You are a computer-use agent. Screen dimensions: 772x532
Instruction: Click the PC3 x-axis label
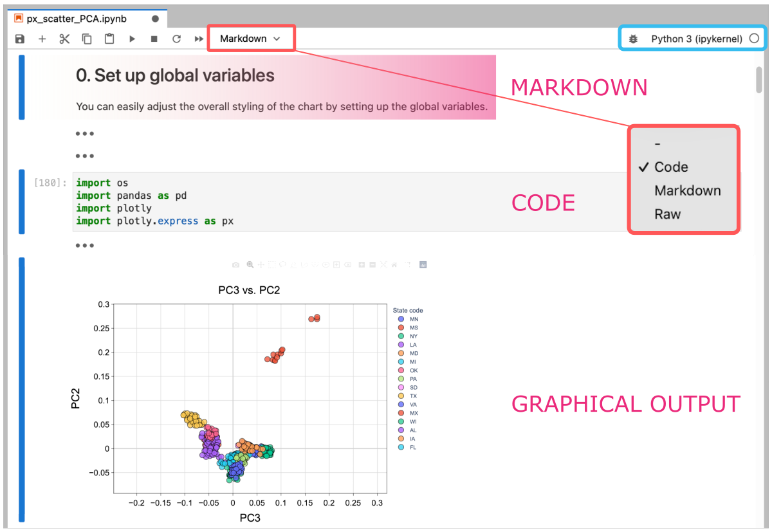(x=250, y=518)
